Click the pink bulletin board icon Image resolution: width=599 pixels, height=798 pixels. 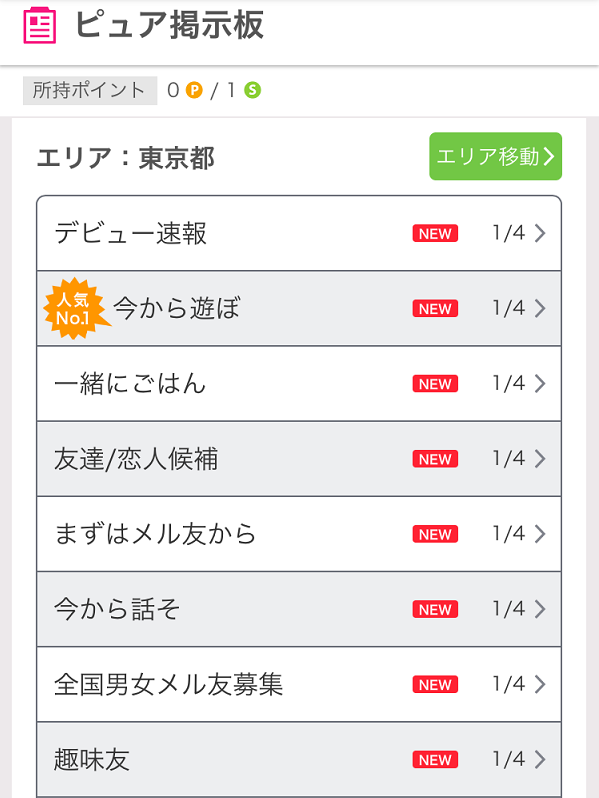pyautogui.click(x=40, y=25)
